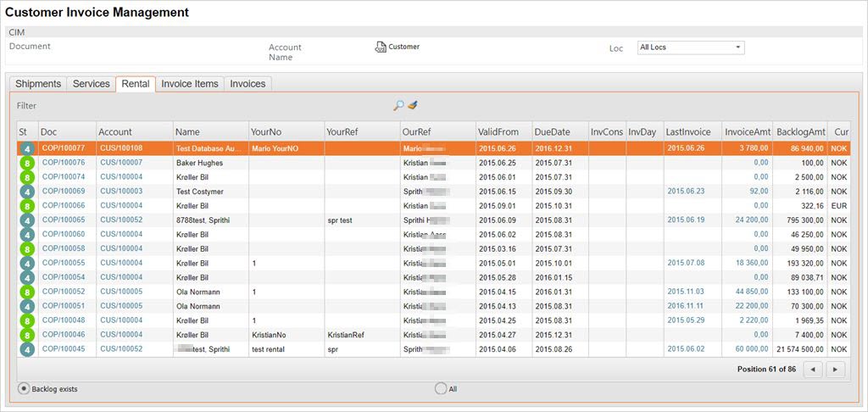Click status icon for COP/100065 row

coord(26,220)
